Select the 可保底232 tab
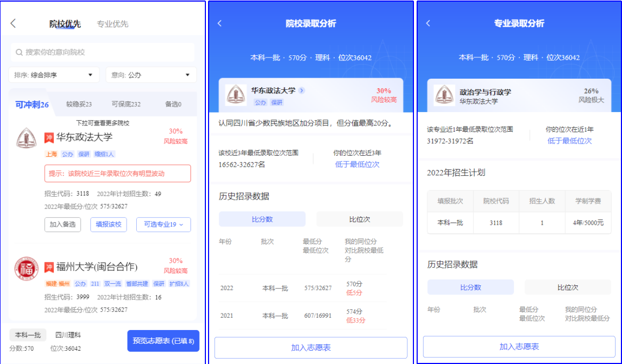The image size is (622, 364). point(126,104)
